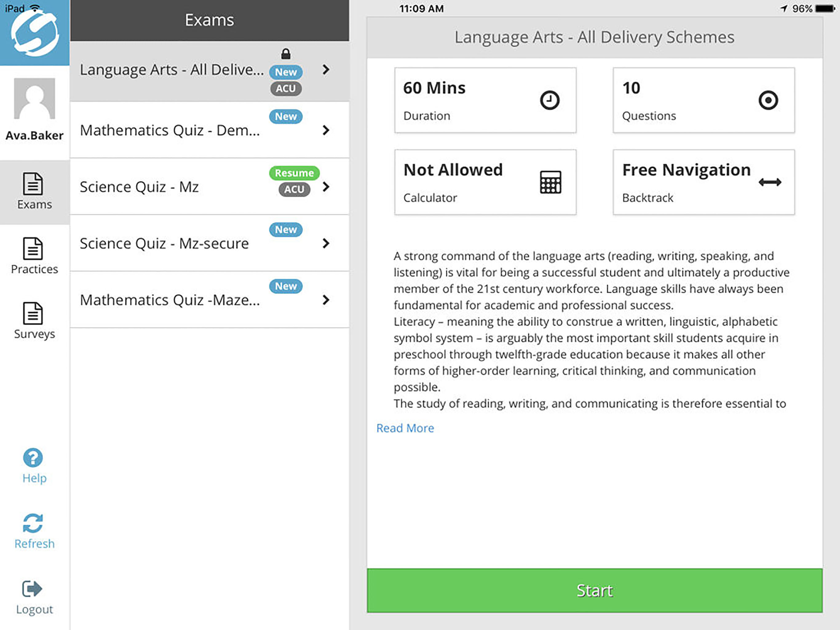Tap the Logout icon
Image resolution: width=840 pixels, height=630 pixels.
[32, 589]
